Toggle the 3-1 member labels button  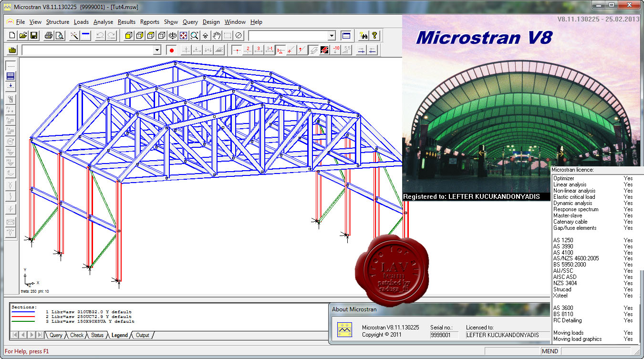click(270, 50)
